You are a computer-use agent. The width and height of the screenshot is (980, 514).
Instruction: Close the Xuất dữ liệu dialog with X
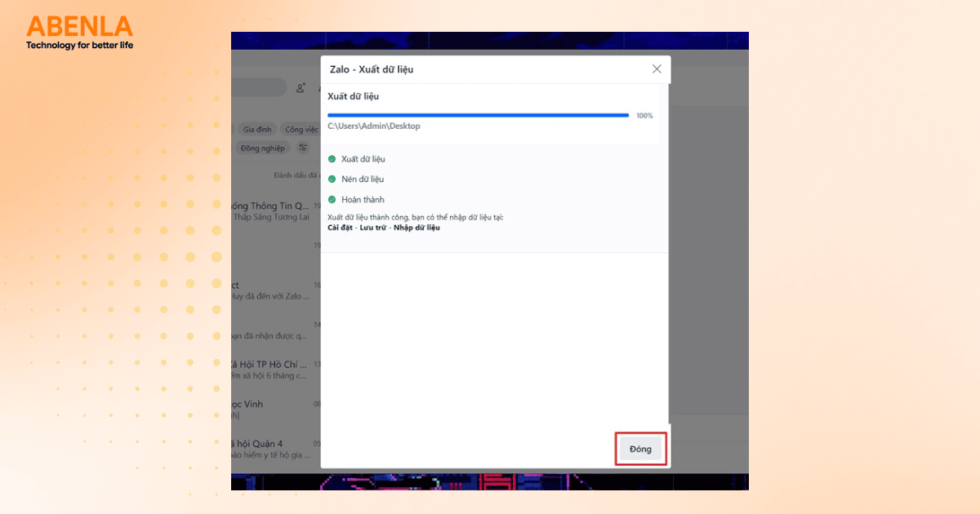[x=657, y=69]
